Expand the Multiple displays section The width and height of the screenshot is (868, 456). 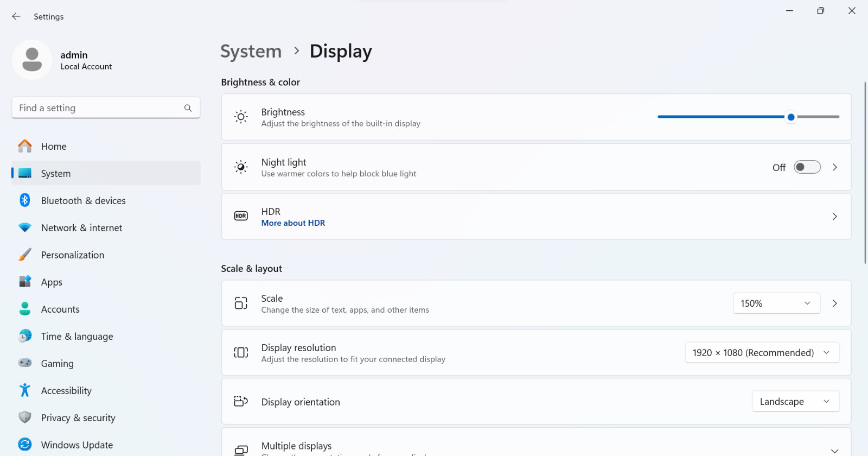coord(834,451)
